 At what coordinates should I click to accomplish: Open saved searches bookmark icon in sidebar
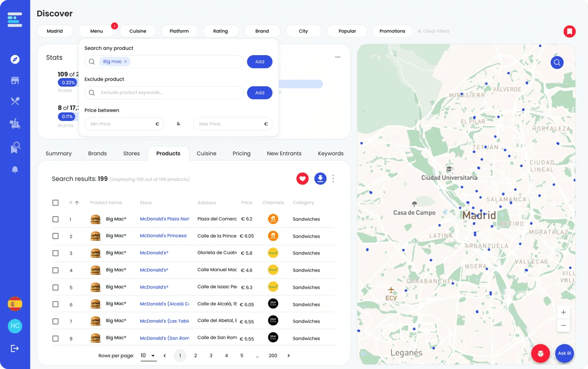(x=15, y=148)
